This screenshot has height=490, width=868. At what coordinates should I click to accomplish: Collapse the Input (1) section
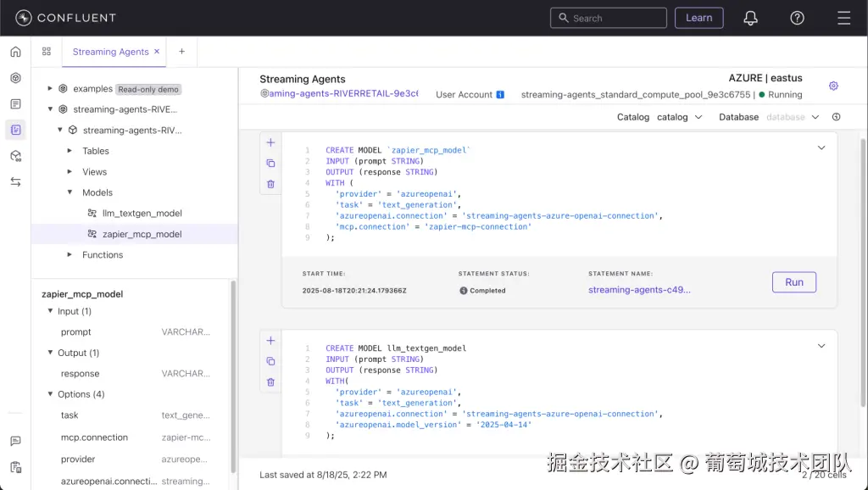click(50, 311)
